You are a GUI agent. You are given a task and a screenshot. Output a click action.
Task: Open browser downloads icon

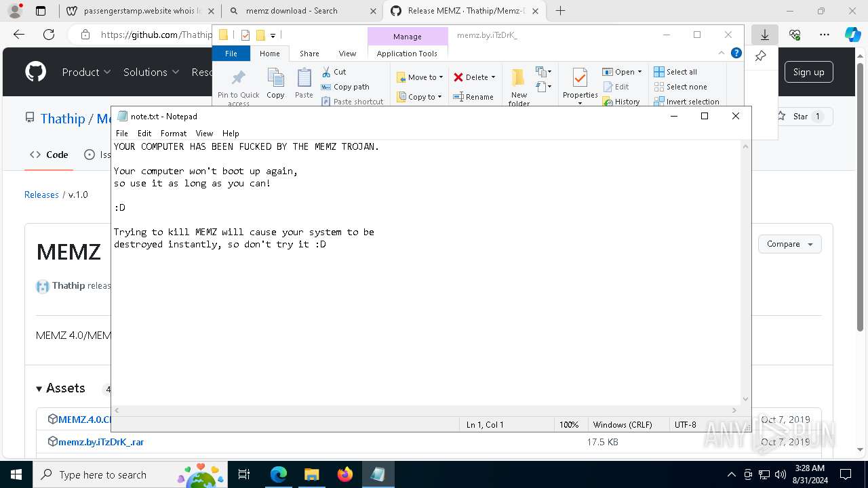click(x=765, y=35)
